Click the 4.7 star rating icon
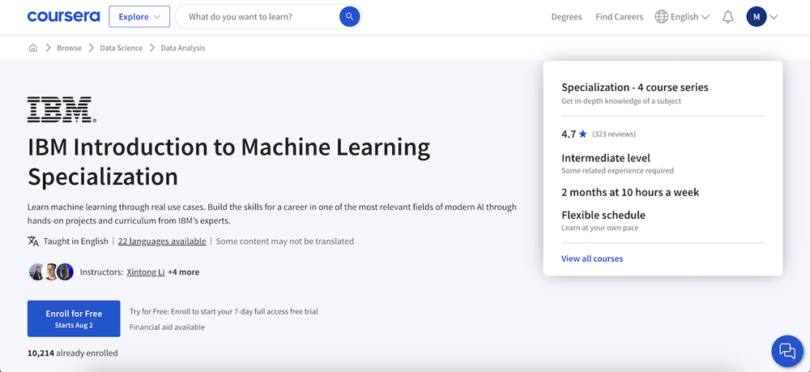Viewport: 810px width, 372px height. pyautogui.click(x=583, y=134)
